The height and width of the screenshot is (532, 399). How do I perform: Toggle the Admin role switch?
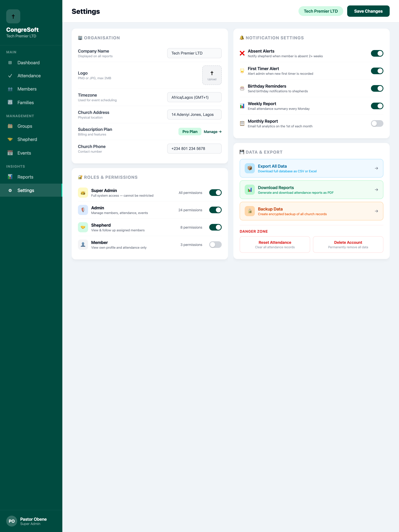(x=215, y=210)
